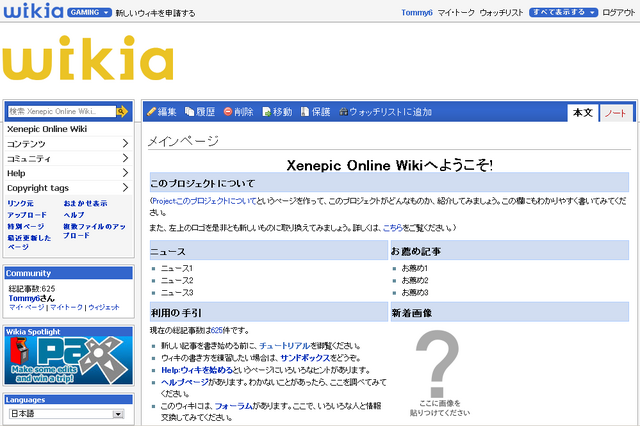Switch to the 本文 tab
The image size is (640, 426).
(x=582, y=113)
